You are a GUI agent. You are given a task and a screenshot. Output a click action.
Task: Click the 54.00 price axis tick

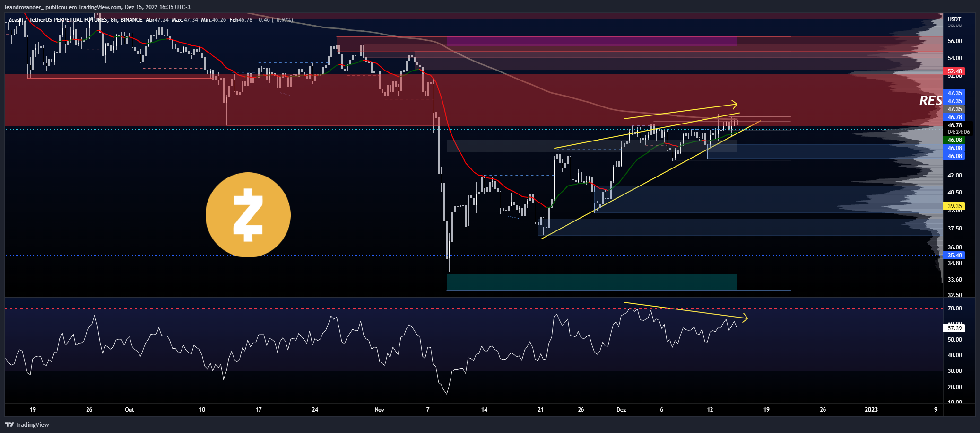click(954, 58)
